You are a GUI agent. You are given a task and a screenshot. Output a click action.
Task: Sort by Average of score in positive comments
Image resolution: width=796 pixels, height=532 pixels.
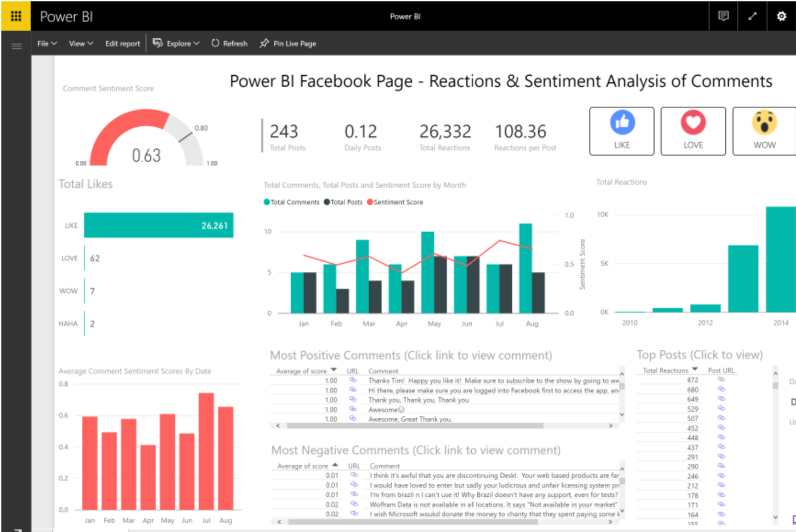306,371
